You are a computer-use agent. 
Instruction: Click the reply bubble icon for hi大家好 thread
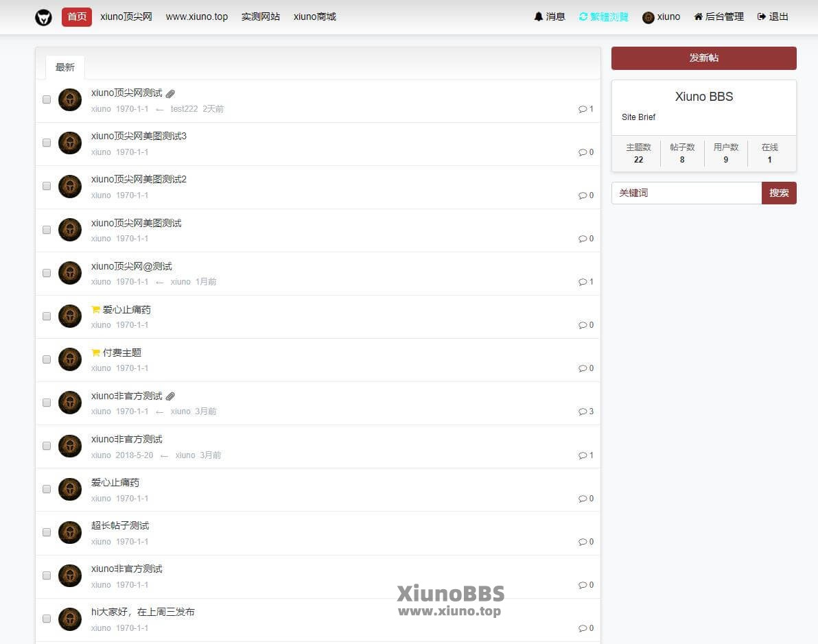(582, 629)
